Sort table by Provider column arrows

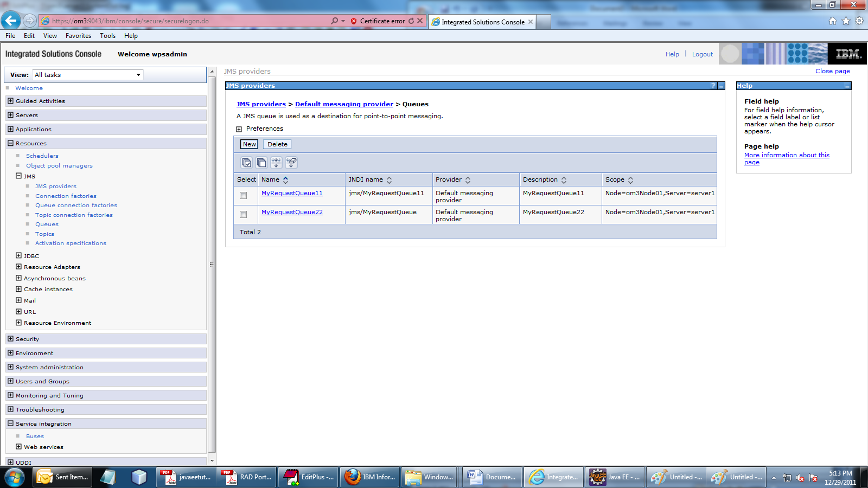pyautogui.click(x=468, y=180)
